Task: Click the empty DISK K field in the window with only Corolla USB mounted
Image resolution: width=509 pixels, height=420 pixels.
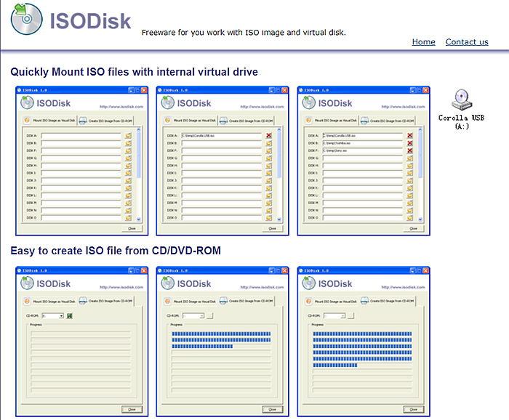Action: 221,187
